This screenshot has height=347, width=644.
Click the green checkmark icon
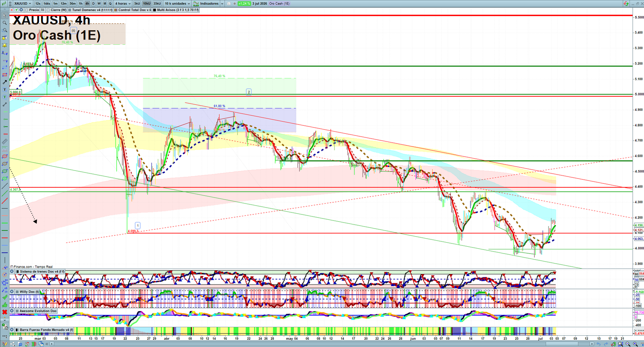tap(4, 297)
